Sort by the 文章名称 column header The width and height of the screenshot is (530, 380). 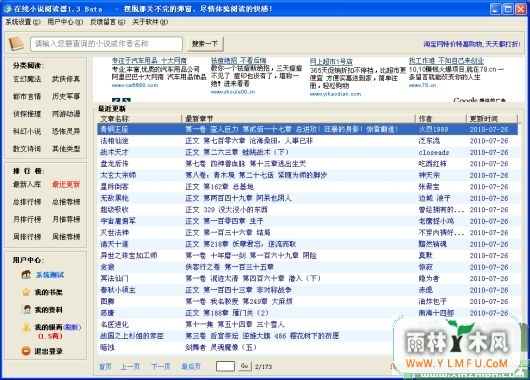point(140,119)
